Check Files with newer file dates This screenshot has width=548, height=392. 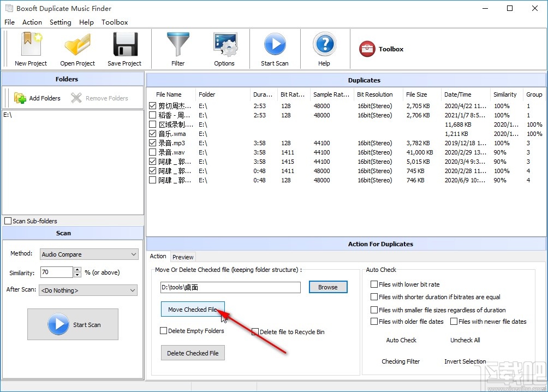[x=454, y=322]
